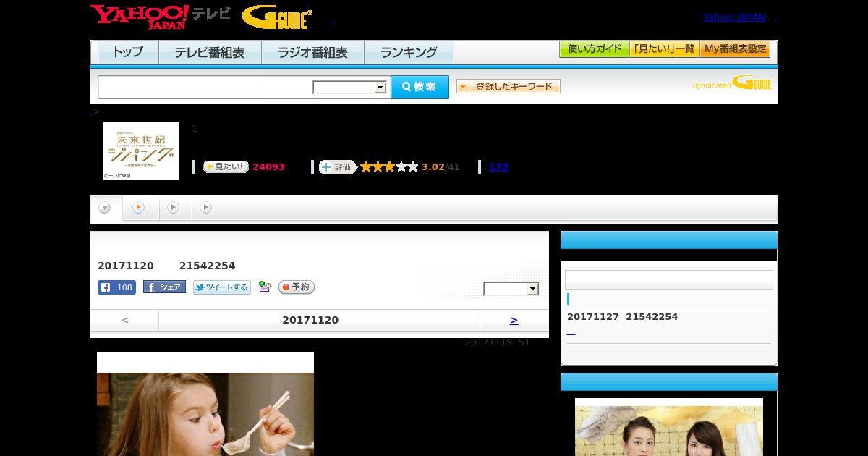
Task: Click the 未来世紀ジパング program thumbnail
Action: coord(141,151)
